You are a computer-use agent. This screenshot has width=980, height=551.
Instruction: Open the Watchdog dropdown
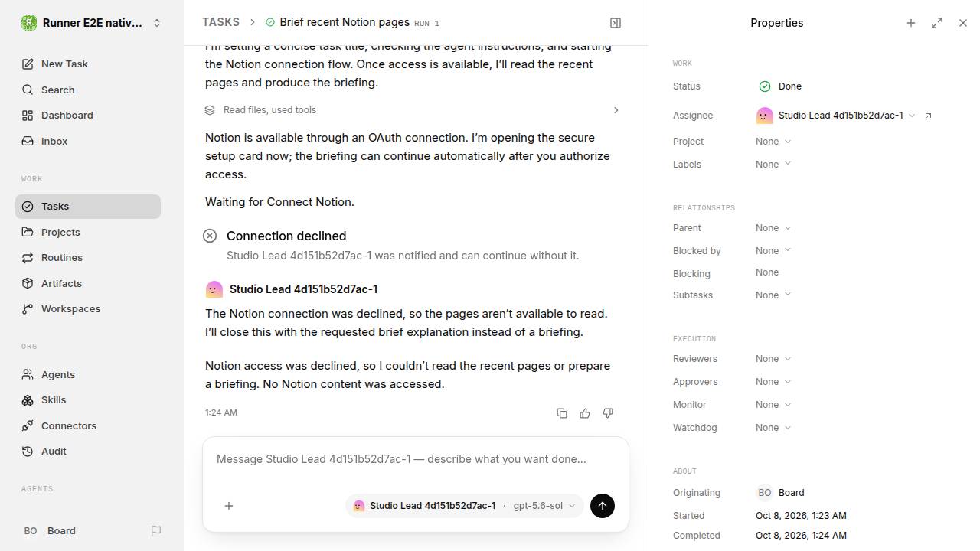pyautogui.click(x=773, y=428)
